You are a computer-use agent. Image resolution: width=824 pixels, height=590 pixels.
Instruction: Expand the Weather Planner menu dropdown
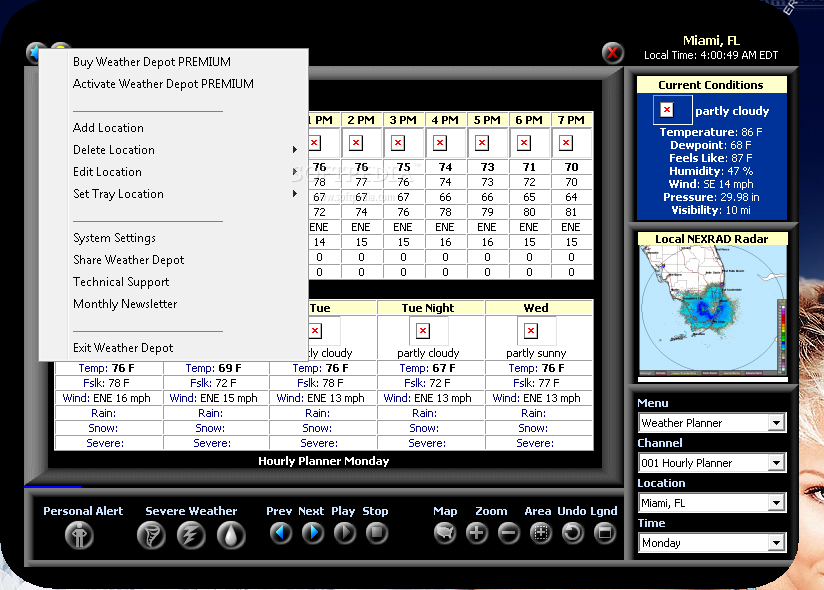tap(712, 423)
